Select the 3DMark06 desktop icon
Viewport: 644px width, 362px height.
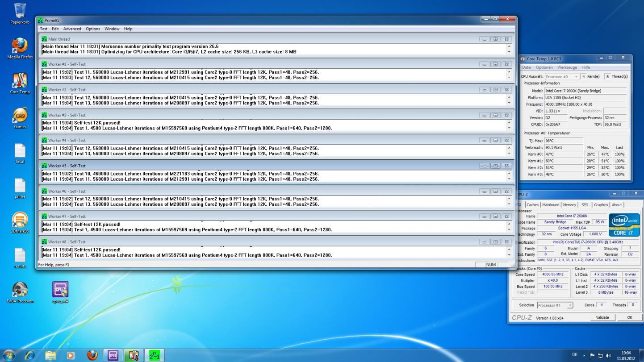click(x=20, y=223)
